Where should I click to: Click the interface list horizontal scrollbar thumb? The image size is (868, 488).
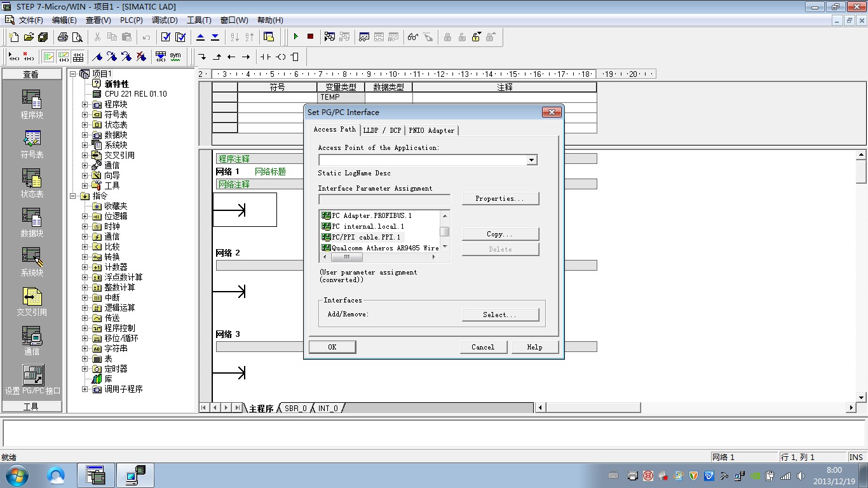point(346,257)
